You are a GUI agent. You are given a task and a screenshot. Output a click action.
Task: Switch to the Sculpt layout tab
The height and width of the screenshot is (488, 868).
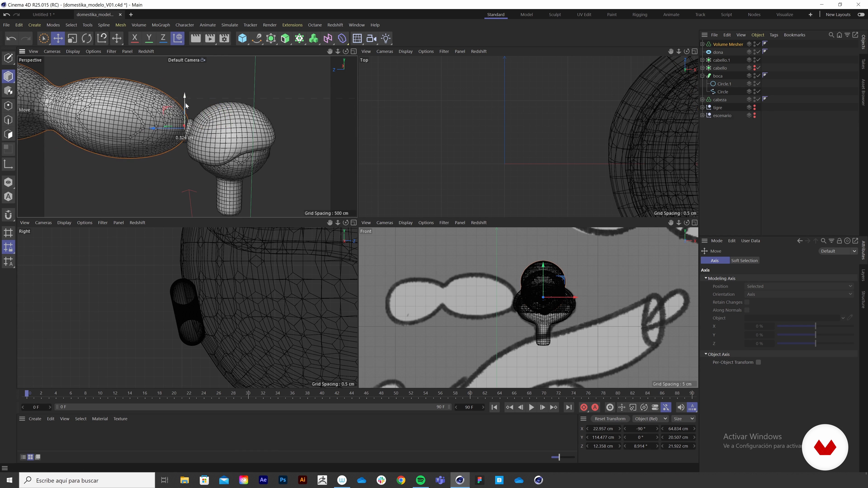[x=555, y=14]
